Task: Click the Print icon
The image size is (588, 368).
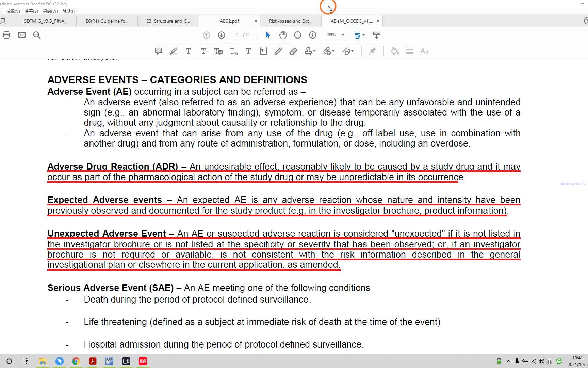Action: click(x=6, y=35)
